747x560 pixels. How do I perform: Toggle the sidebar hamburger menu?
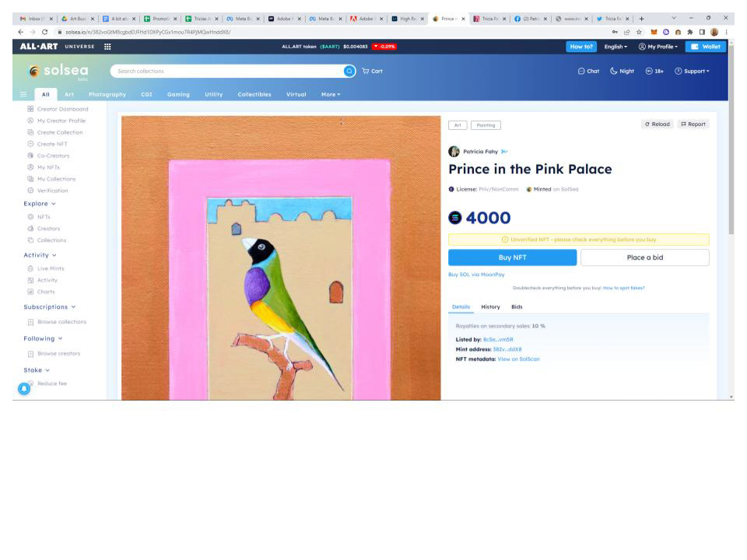coord(23,94)
